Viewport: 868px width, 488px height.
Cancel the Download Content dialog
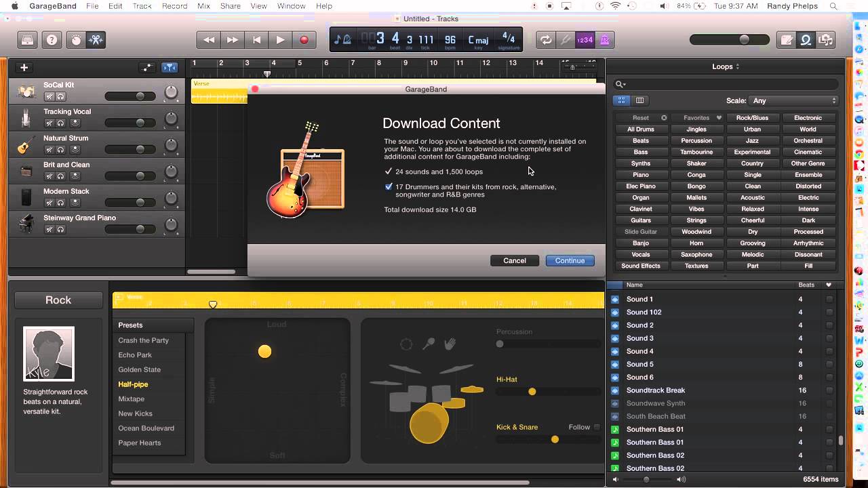(515, 260)
